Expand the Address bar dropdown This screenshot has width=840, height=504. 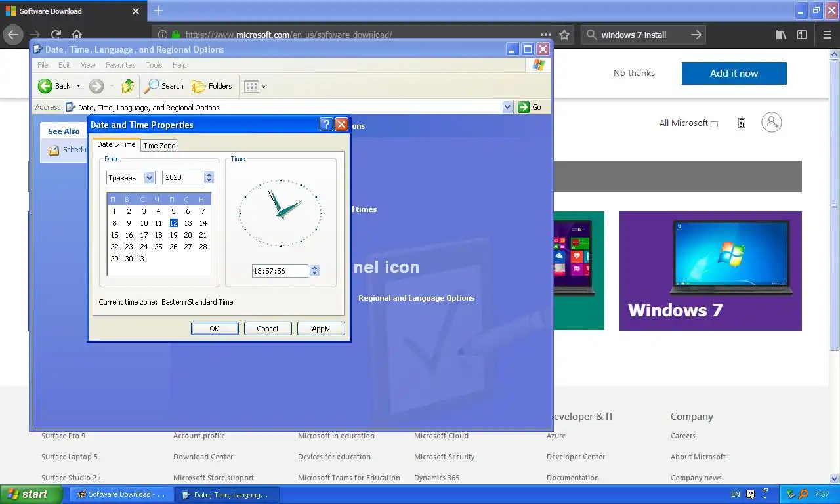(x=507, y=107)
